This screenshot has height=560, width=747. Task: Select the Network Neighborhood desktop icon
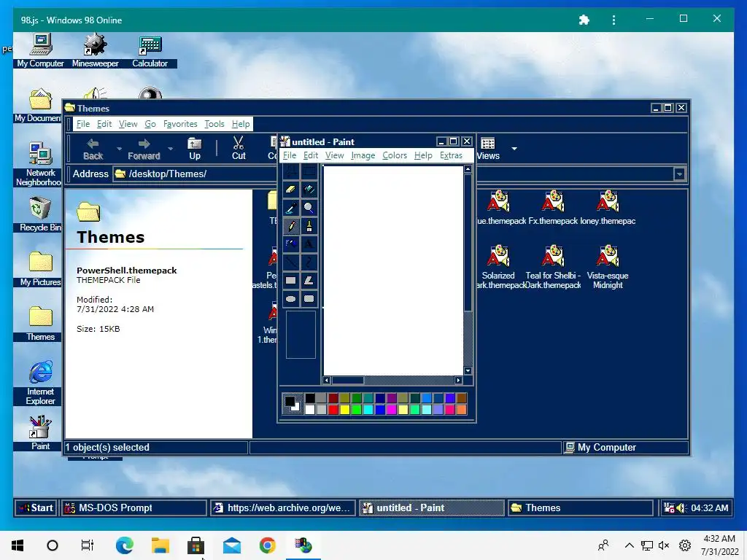point(39,164)
